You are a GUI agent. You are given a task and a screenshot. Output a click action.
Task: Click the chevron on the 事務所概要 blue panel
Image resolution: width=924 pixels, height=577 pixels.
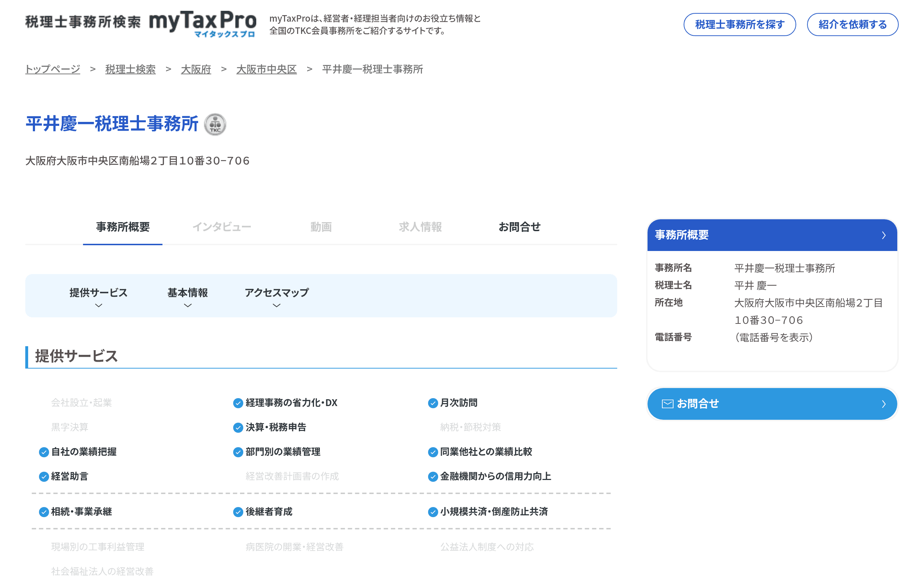coord(884,235)
